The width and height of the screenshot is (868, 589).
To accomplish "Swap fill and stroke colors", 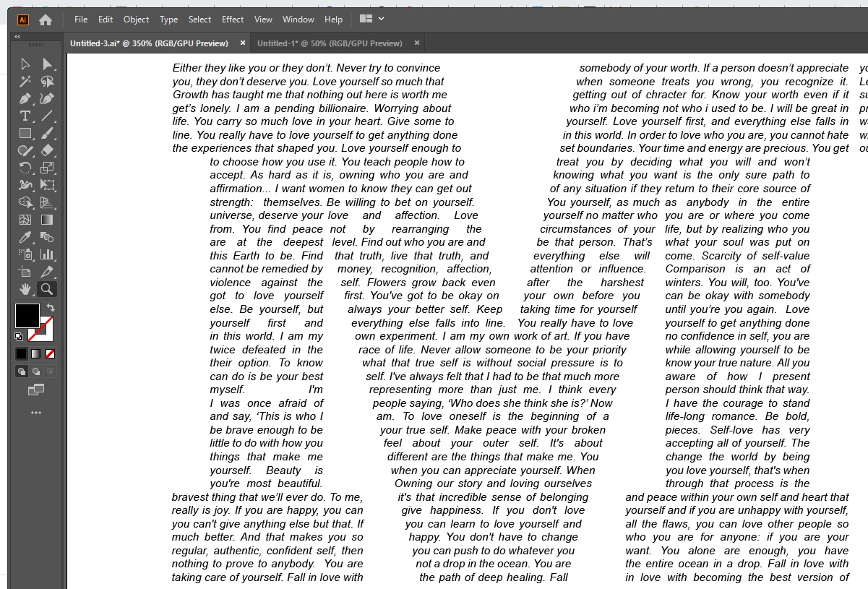I will tap(51, 307).
